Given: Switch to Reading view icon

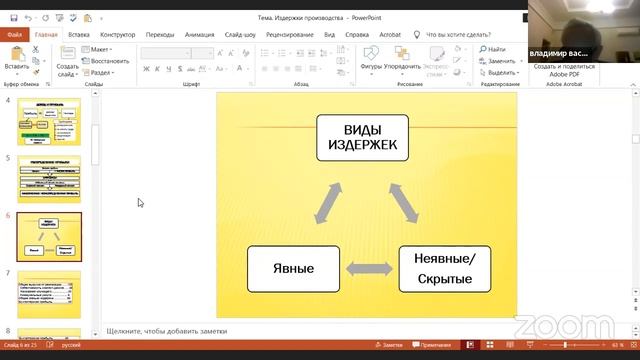Looking at the screenshot, I should point(510,345).
